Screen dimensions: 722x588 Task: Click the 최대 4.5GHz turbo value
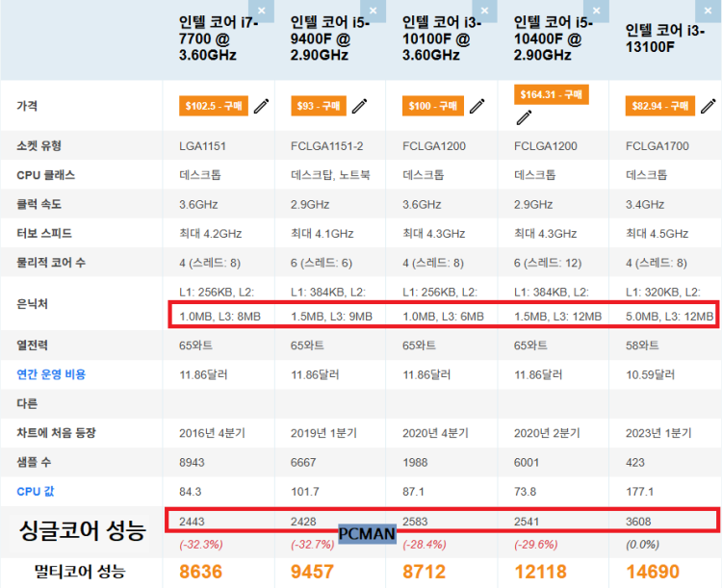pos(657,234)
